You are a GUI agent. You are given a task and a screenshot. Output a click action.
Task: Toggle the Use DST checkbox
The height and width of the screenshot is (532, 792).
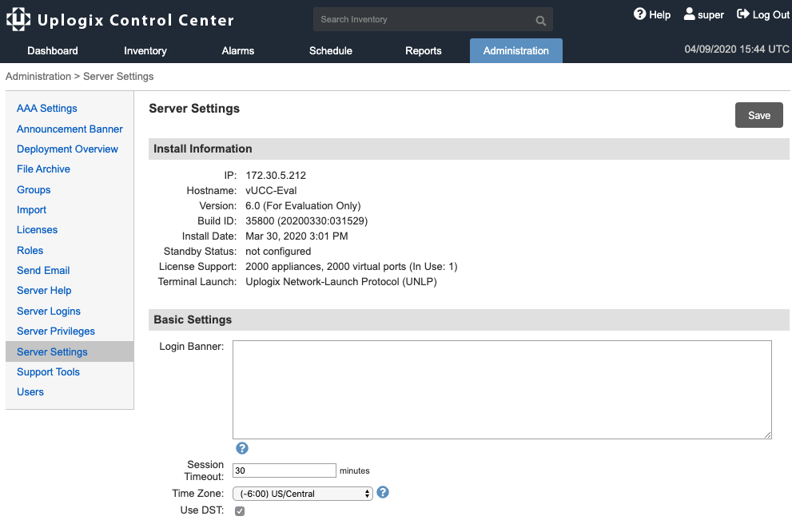tap(240, 510)
